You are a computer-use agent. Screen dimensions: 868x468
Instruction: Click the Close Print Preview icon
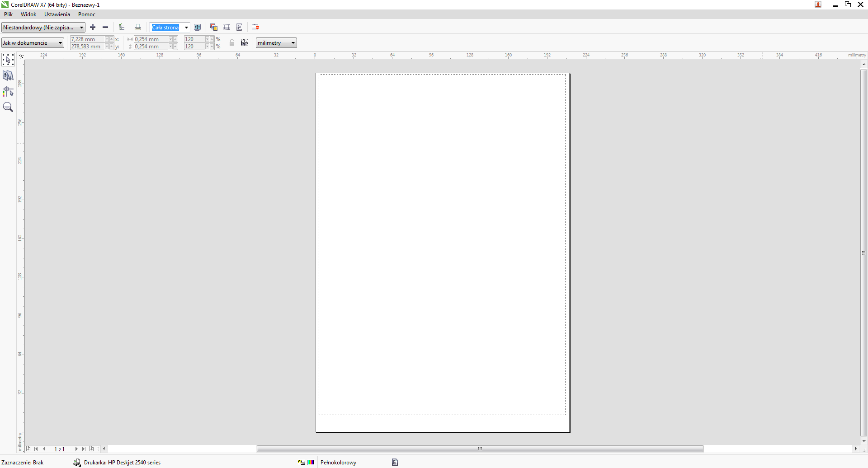(x=255, y=28)
